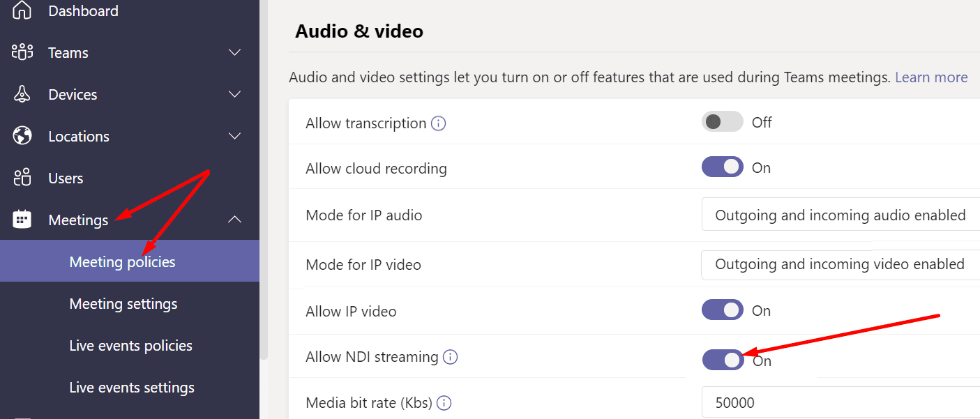This screenshot has height=419, width=980.
Task: Click the Locations globe icon
Action: pyautogui.click(x=22, y=136)
